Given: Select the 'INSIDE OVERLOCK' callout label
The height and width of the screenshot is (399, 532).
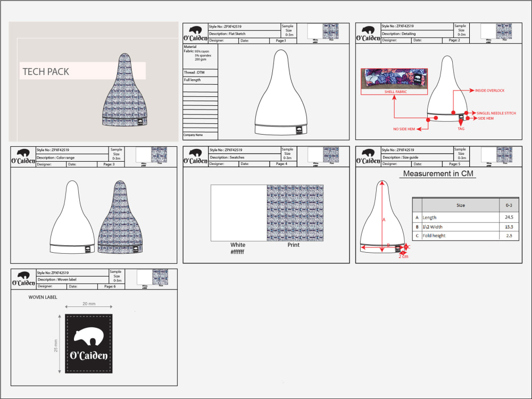Looking at the screenshot, I should 489,90.
